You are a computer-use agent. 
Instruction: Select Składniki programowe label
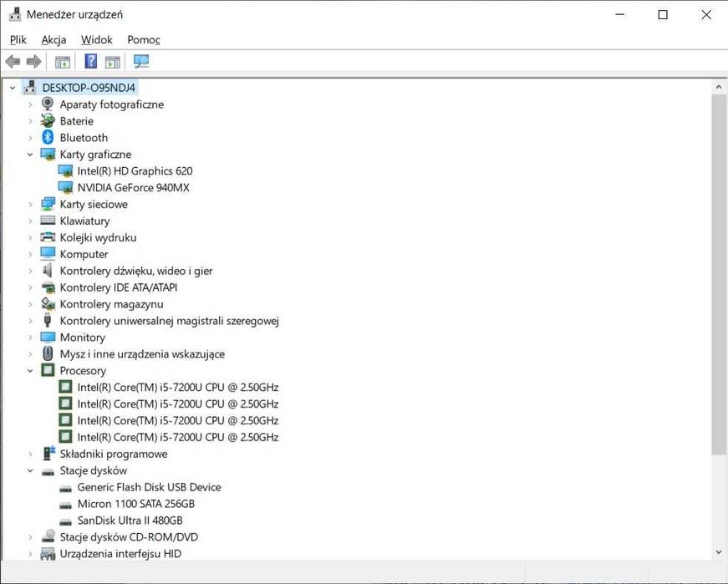(114, 454)
